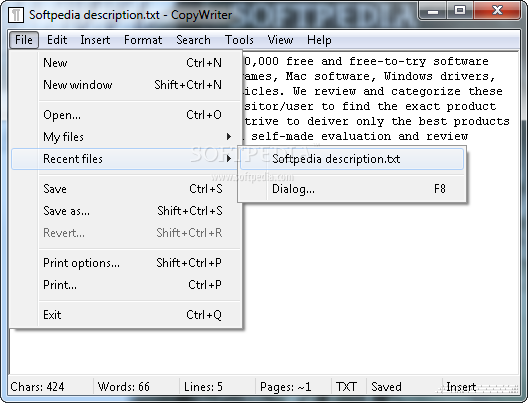Open the Tools menu
The image size is (528, 403).
[x=239, y=40]
